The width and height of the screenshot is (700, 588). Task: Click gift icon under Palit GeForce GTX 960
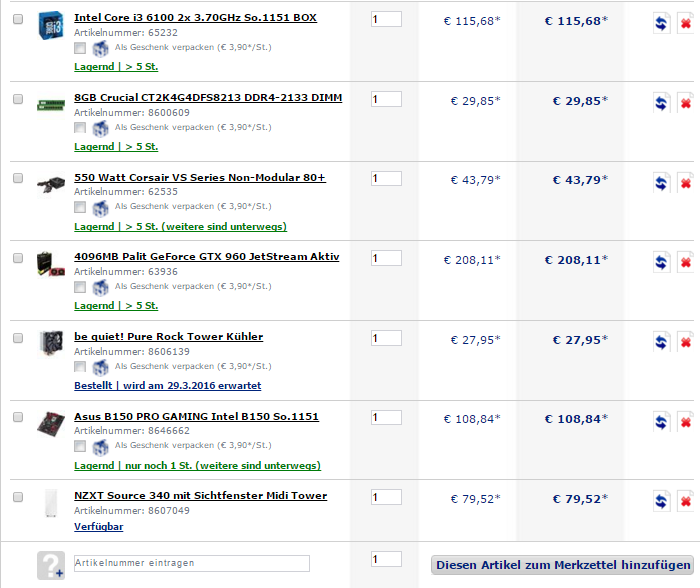point(100,287)
